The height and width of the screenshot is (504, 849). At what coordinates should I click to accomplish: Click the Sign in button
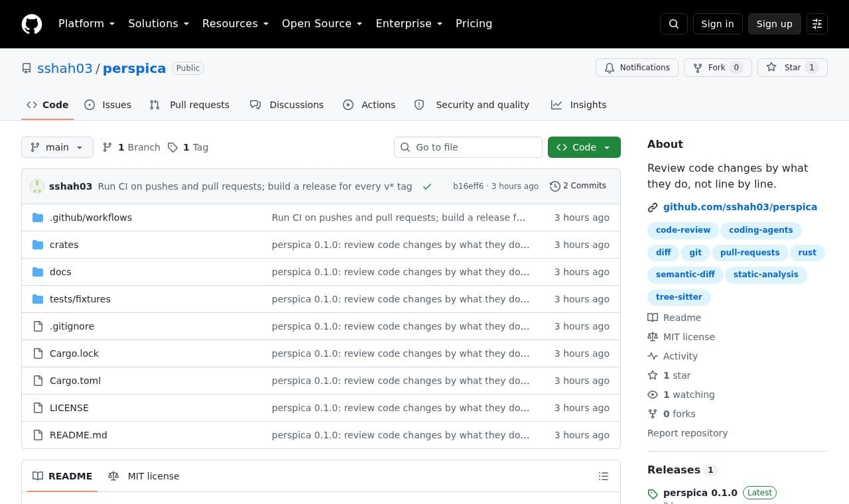coord(718,24)
